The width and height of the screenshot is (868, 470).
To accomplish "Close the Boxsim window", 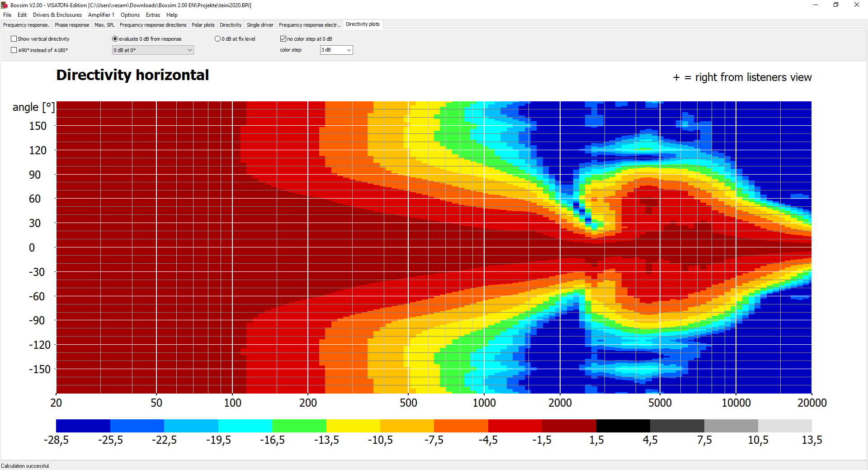I will [857, 5].
